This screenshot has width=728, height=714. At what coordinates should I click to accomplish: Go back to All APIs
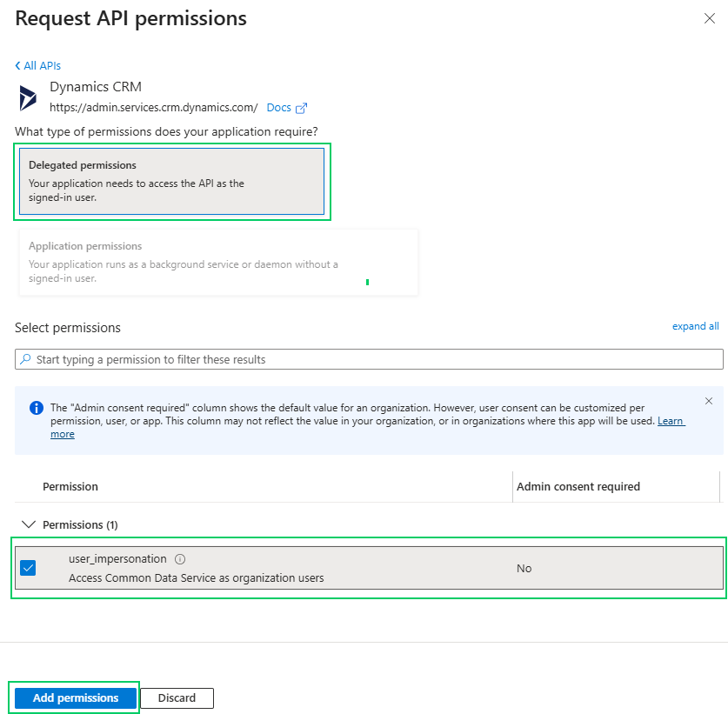pyautogui.click(x=42, y=66)
